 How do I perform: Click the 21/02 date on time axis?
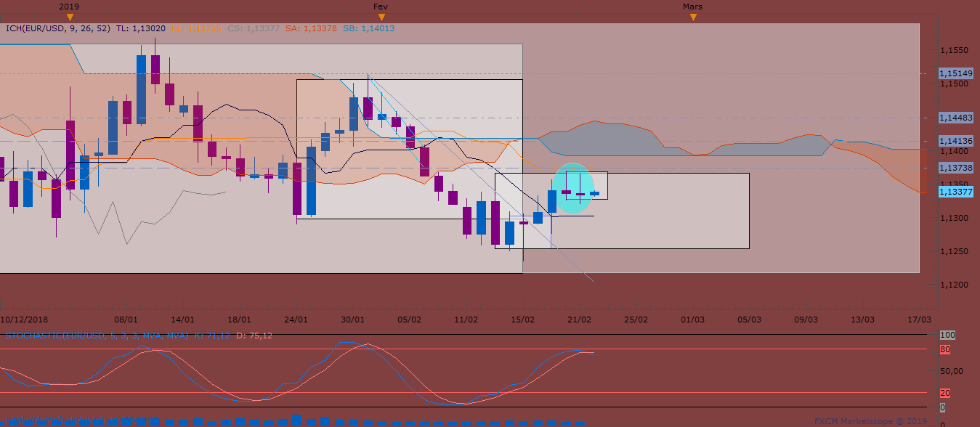coord(579,320)
